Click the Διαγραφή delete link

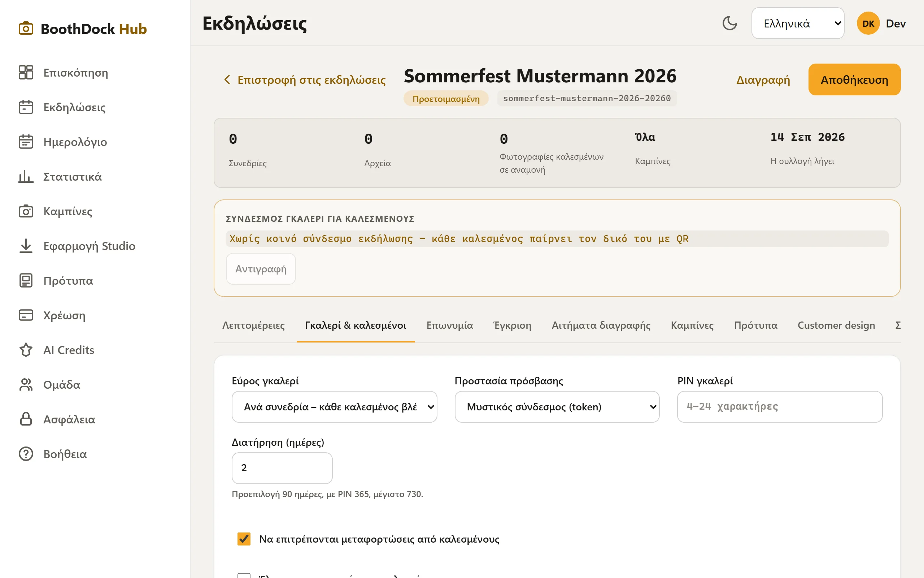tap(763, 79)
